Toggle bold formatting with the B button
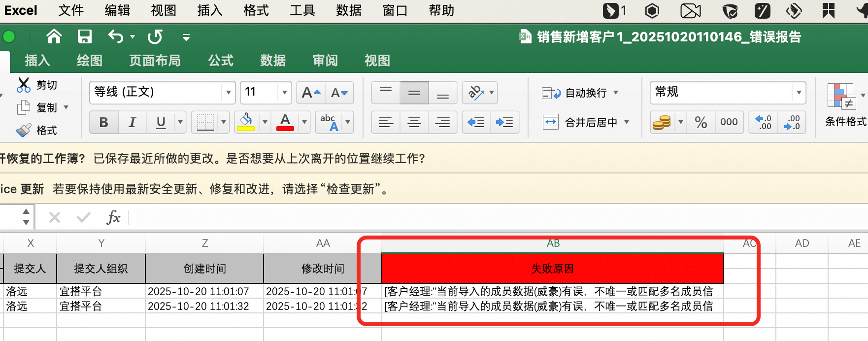868x341 pixels. pos(103,122)
